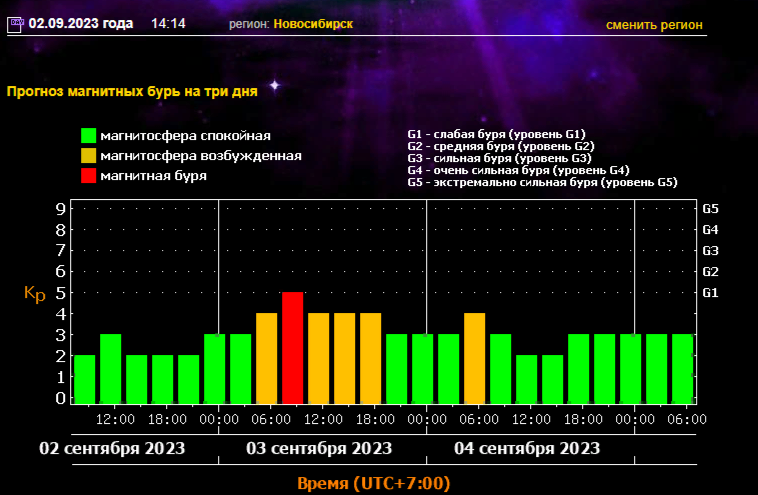Click the red Kp 5 storm bar
The height and width of the screenshot is (495, 758).
(292, 348)
